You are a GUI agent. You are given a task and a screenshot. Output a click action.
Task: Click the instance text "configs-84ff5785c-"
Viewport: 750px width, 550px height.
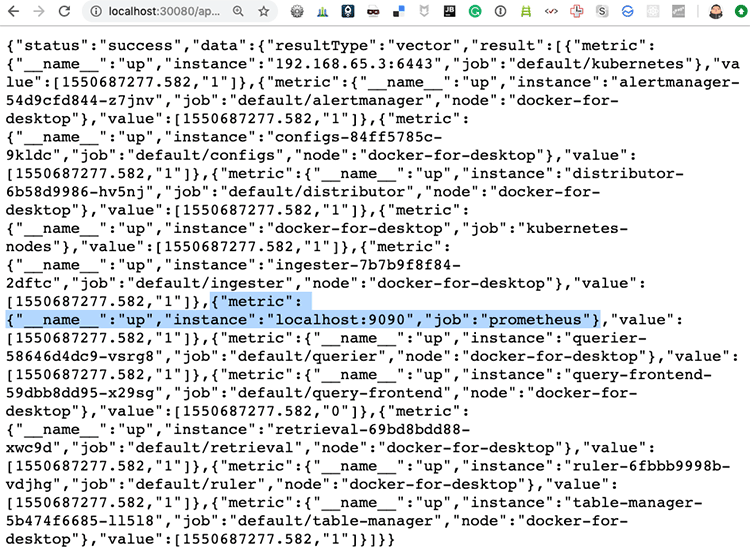pos(358,137)
